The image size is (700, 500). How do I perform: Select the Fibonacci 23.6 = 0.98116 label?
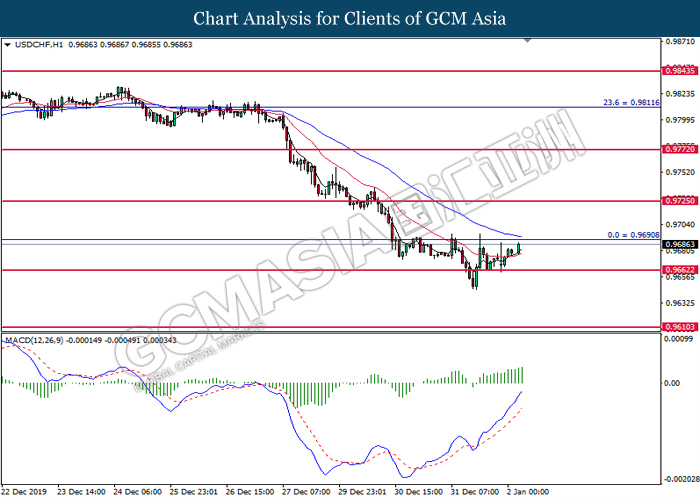(x=631, y=103)
